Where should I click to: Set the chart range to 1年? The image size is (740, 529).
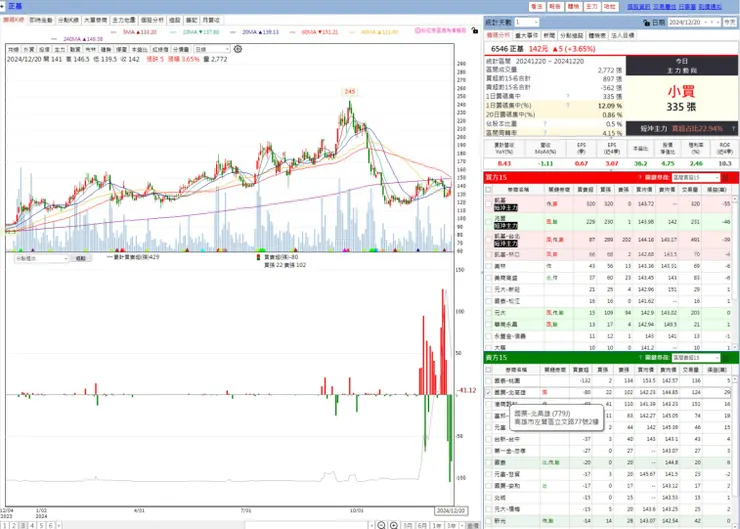437,525
